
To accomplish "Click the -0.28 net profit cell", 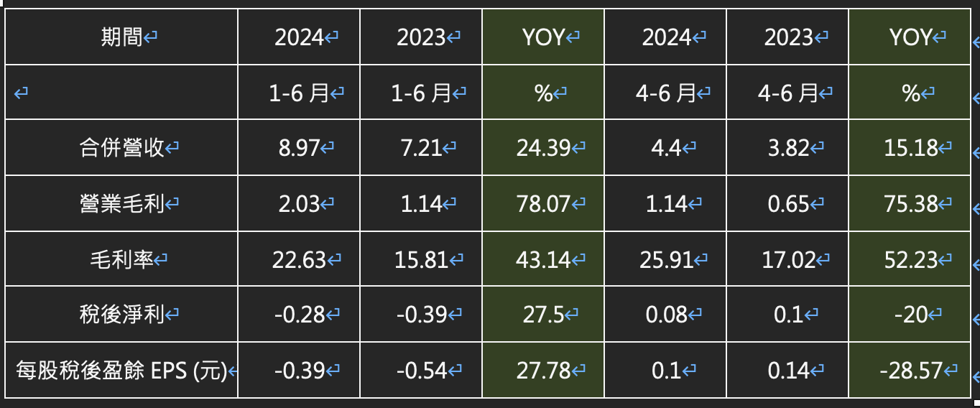I will [x=299, y=315].
